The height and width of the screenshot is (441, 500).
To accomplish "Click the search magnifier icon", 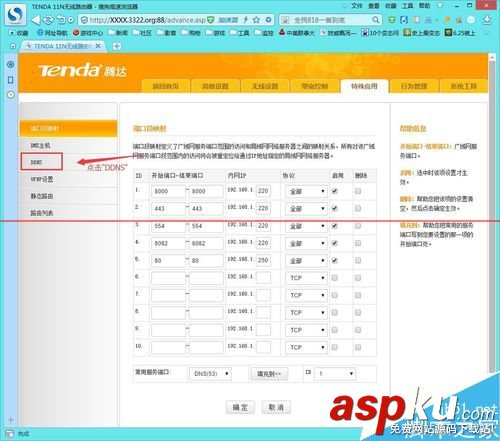I will [x=376, y=20].
